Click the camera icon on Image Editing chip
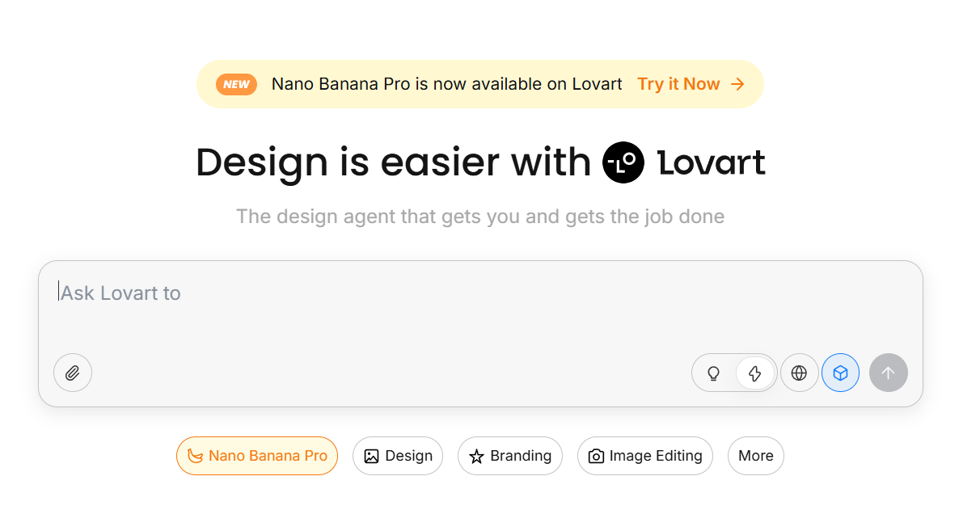The width and height of the screenshot is (980, 531). [594, 456]
